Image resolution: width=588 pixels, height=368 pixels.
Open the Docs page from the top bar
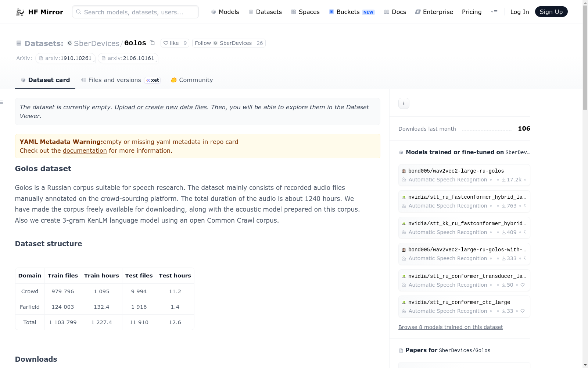[x=395, y=12]
